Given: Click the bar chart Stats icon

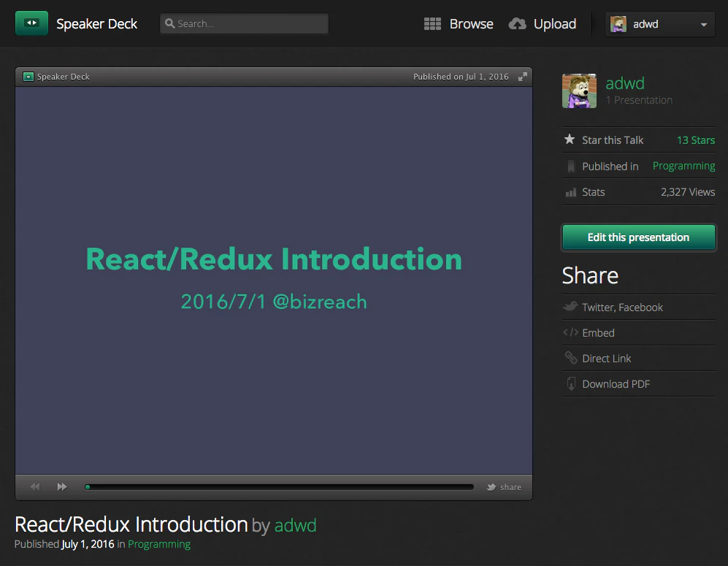Looking at the screenshot, I should click(x=570, y=192).
